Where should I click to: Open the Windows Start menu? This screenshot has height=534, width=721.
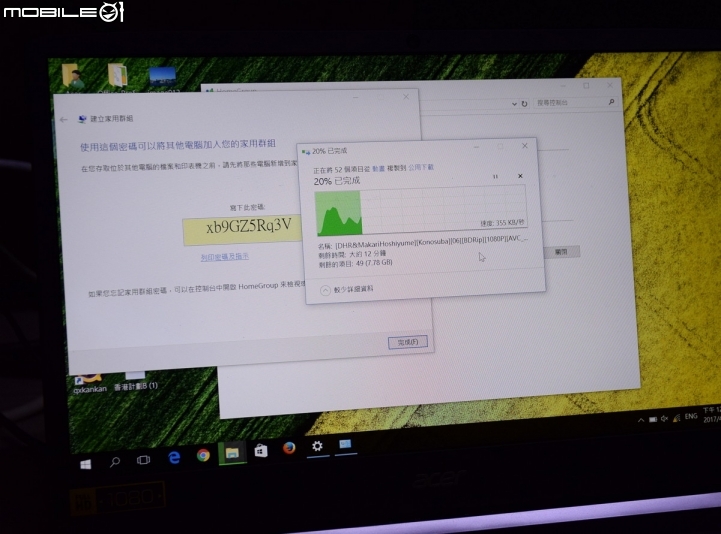[86, 465]
